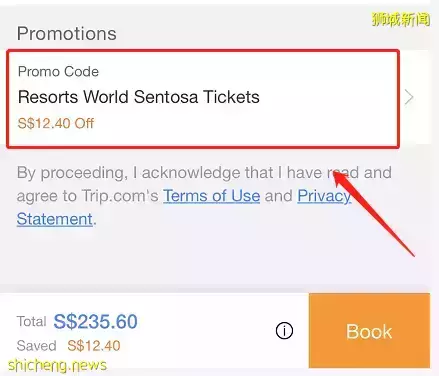The height and width of the screenshot is (376, 439).
Task: Tap the Saved S$12.40 amount
Action: click(94, 346)
